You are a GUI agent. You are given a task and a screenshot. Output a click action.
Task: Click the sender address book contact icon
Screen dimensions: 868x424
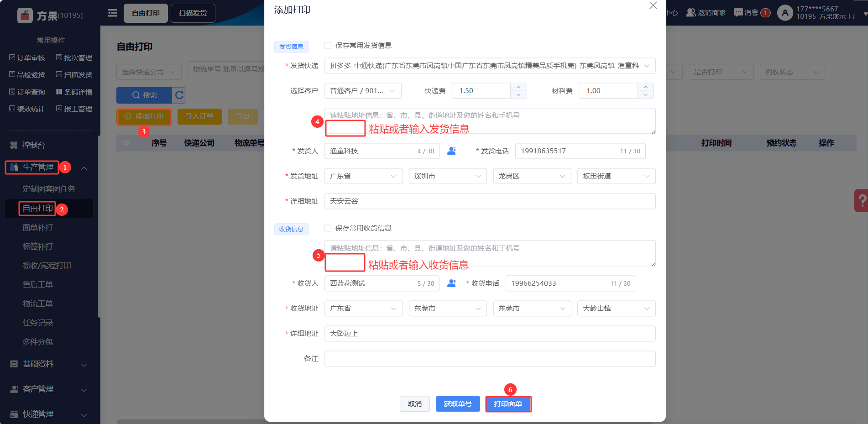tap(451, 151)
